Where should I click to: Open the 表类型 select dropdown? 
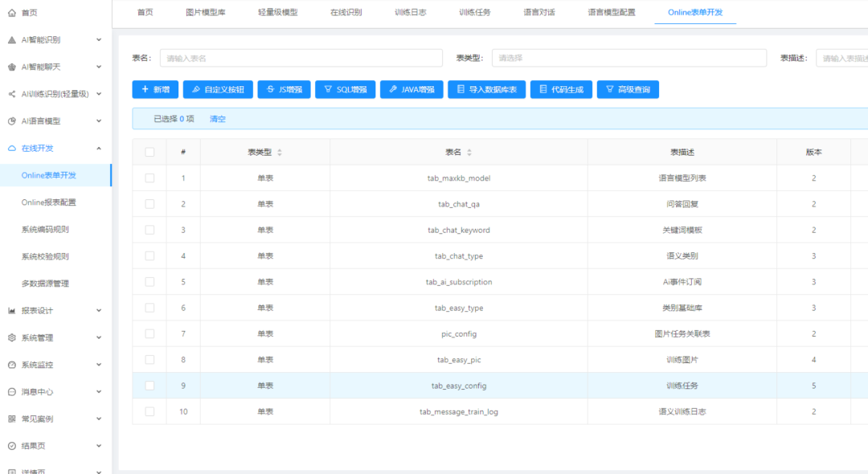click(628, 58)
